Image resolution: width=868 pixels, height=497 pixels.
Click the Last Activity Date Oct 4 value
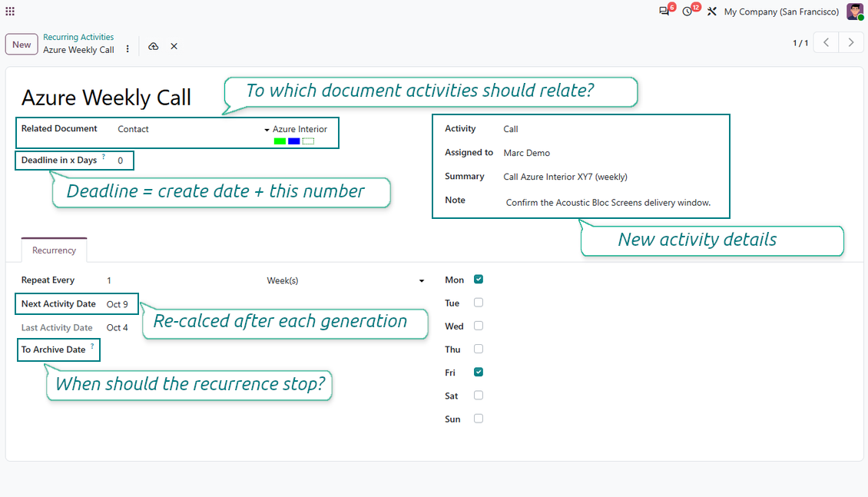118,328
